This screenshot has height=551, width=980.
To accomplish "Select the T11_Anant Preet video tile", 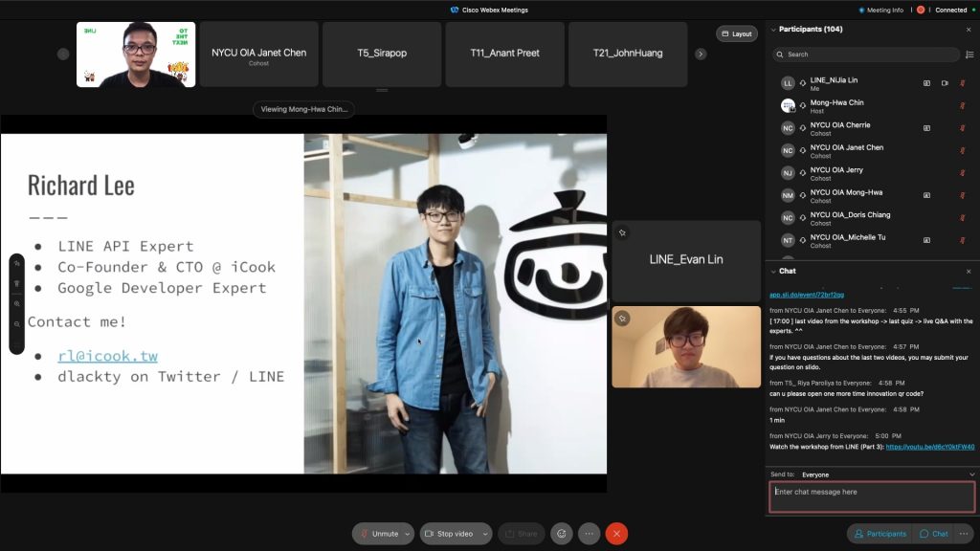I will pyautogui.click(x=505, y=55).
